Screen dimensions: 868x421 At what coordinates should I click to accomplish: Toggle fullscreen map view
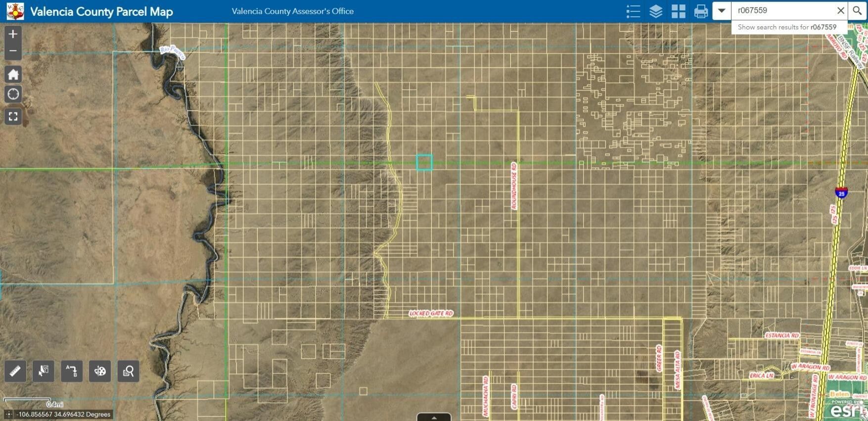tap(13, 117)
